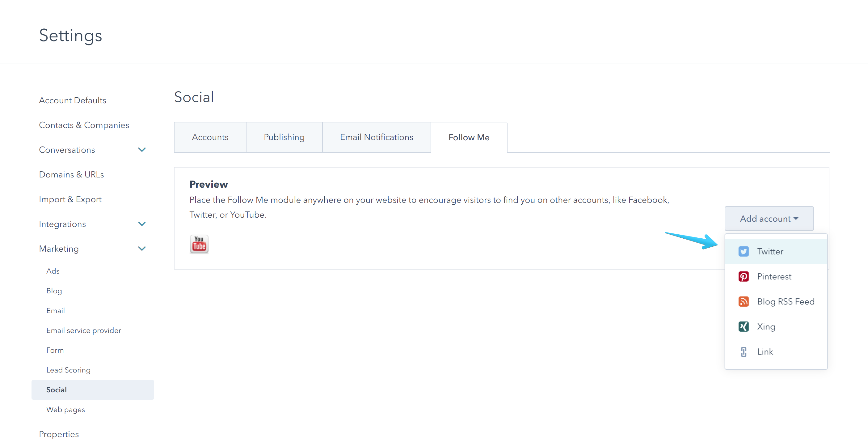Expand the Conversations sidebar section
Screen dimensions: 868x447
(x=142, y=150)
